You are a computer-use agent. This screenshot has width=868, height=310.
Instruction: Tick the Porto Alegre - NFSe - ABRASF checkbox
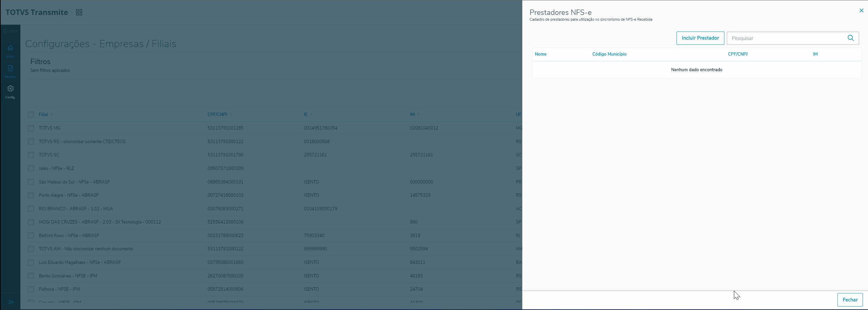(31, 195)
